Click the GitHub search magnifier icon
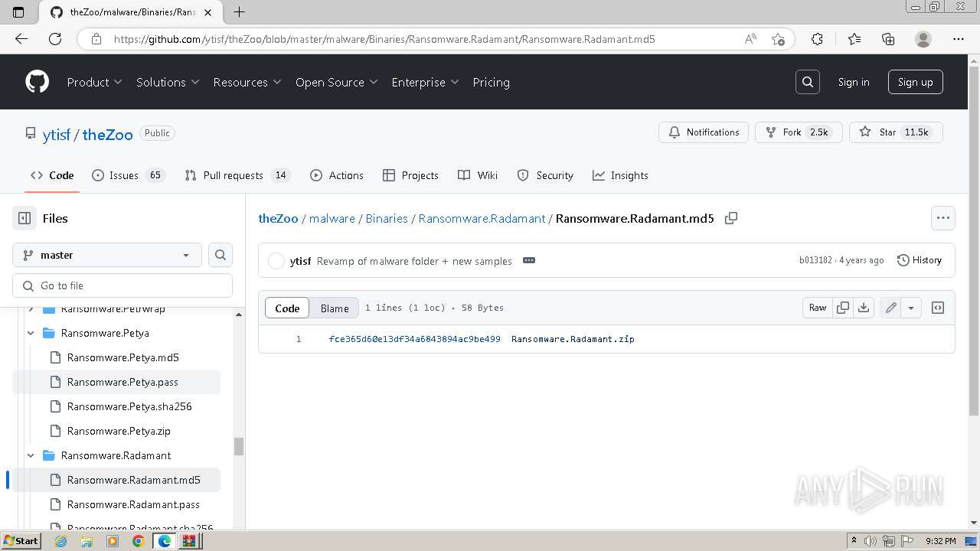 click(x=808, y=82)
